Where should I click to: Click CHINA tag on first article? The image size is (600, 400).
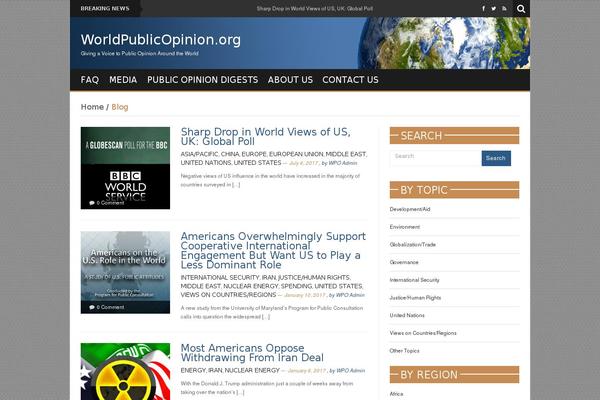click(230, 154)
